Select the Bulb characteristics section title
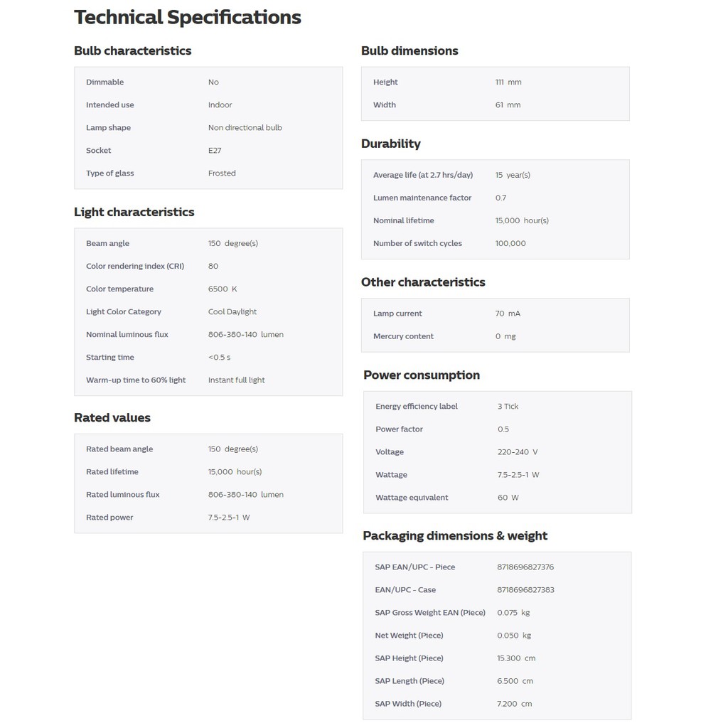Viewport: 728px width, 728px height. (133, 51)
